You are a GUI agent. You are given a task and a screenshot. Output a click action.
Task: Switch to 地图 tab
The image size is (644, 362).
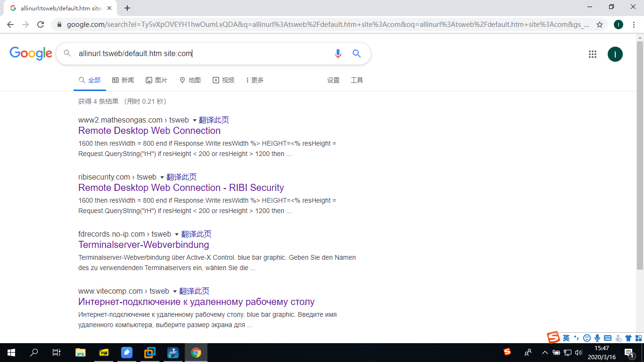point(190,80)
